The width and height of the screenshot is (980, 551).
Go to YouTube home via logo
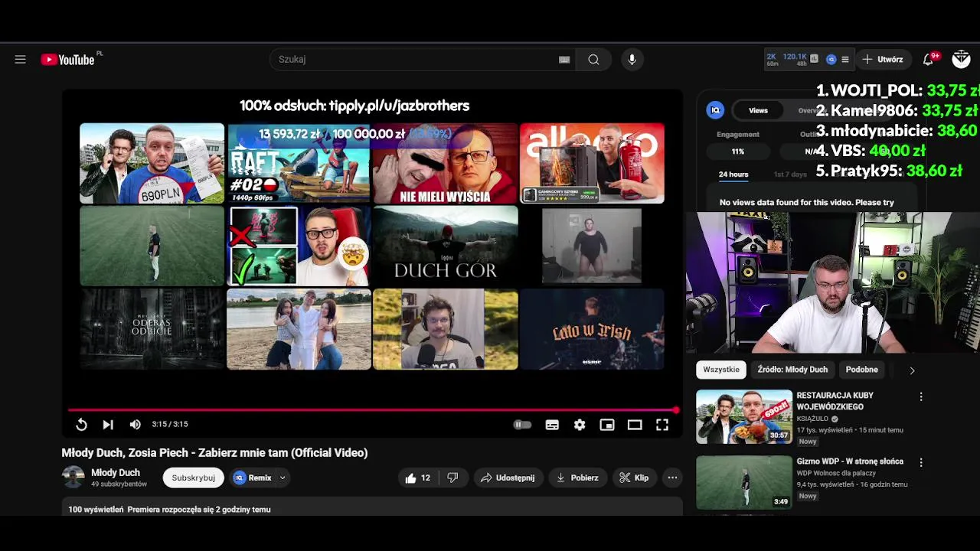(x=68, y=60)
